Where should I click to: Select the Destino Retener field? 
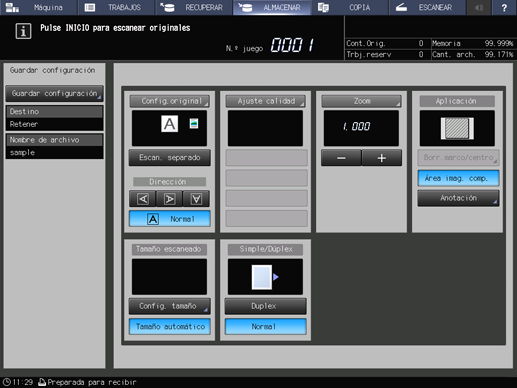54,118
